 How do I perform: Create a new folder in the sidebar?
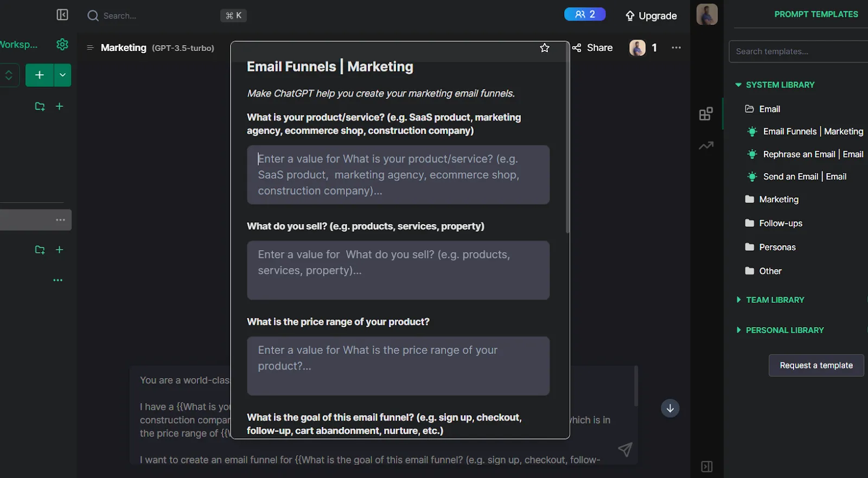click(40, 106)
